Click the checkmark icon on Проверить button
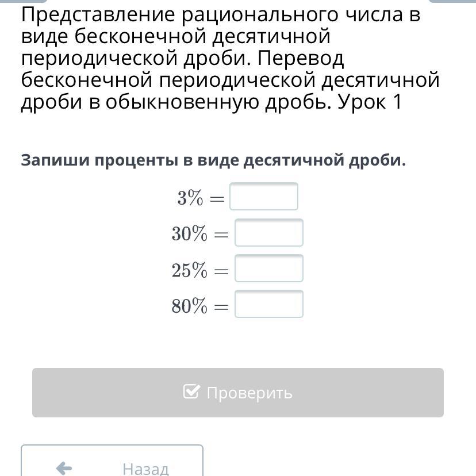 (191, 391)
